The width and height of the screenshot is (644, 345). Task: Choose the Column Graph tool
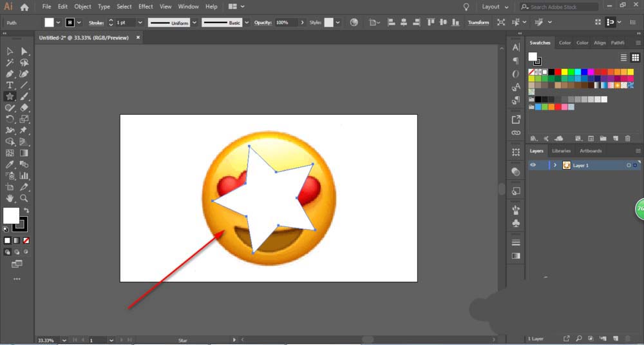point(24,175)
